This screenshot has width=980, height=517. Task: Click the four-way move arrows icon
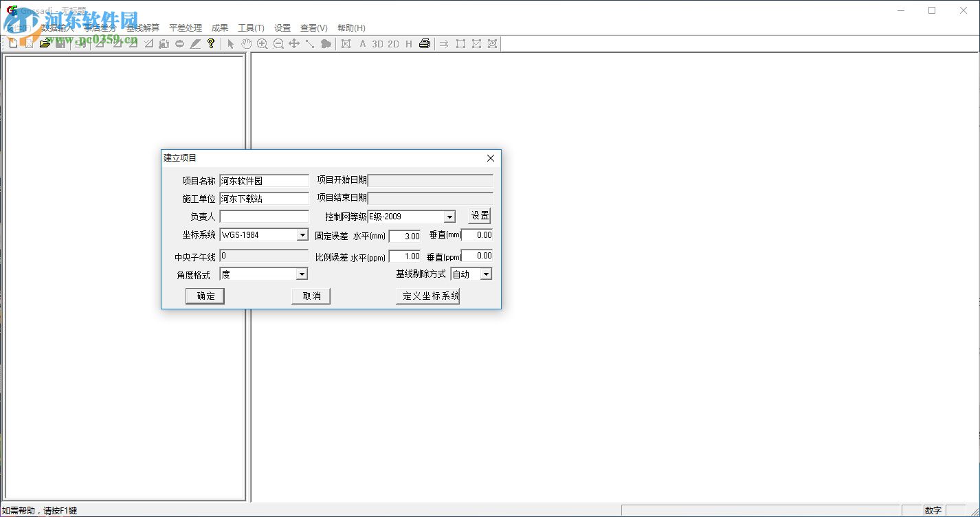point(294,43)
